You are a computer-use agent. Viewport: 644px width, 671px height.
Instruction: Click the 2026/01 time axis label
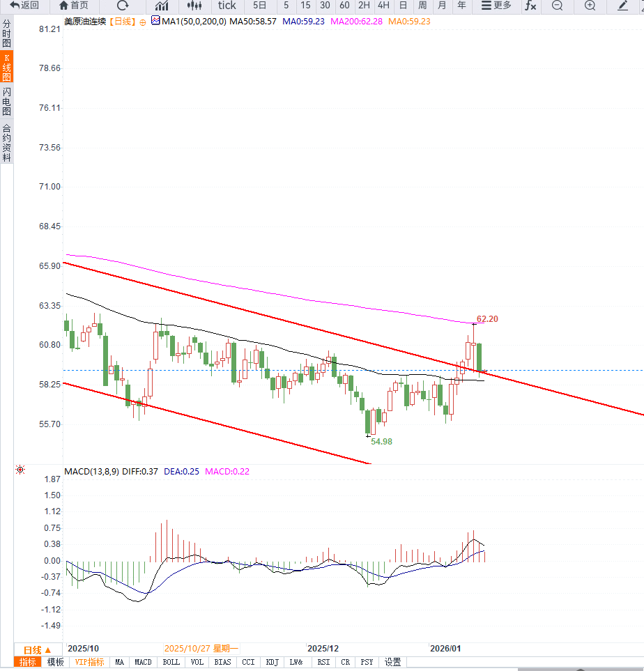[445, 648]
